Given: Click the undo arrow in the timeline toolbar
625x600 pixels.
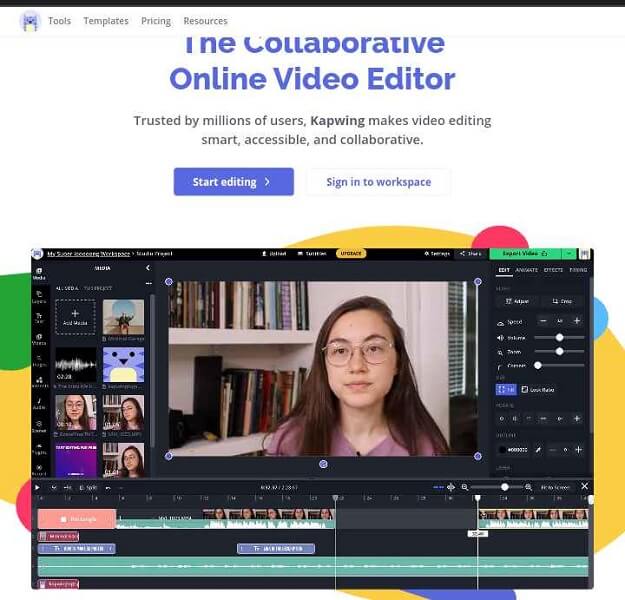Looking at the screenshot, I should pyautogui.click(x=108, y=488).
